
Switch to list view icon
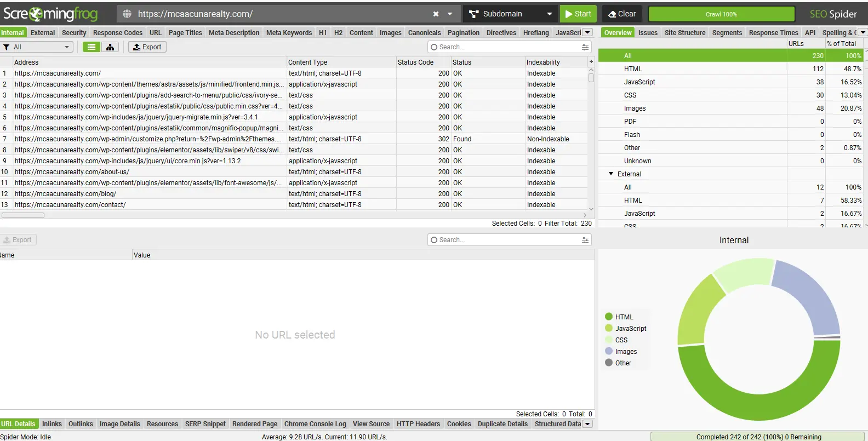[x=92, y=47]
